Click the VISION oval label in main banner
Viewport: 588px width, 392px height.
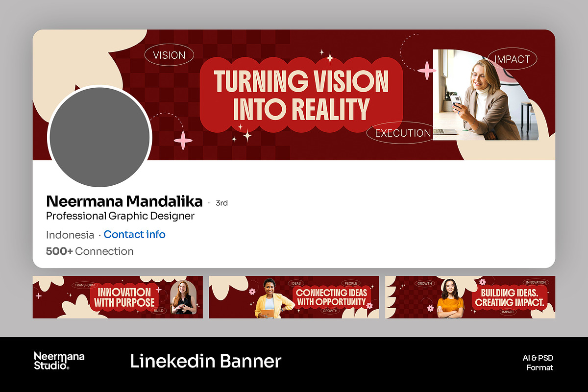[x=169, y=55]
